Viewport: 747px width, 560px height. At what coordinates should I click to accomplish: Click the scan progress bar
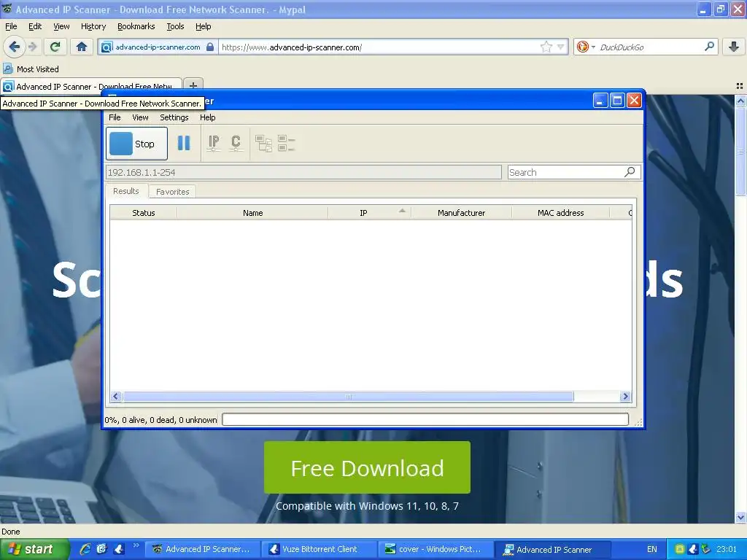click(x=425, y=419)
